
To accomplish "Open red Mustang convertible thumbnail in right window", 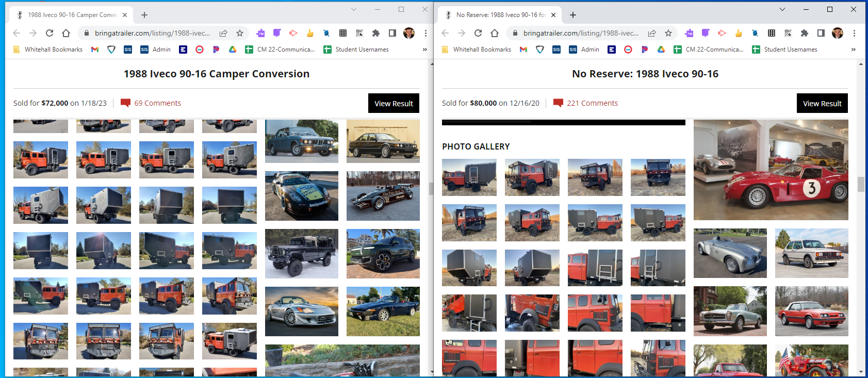I will coord(812,311).
